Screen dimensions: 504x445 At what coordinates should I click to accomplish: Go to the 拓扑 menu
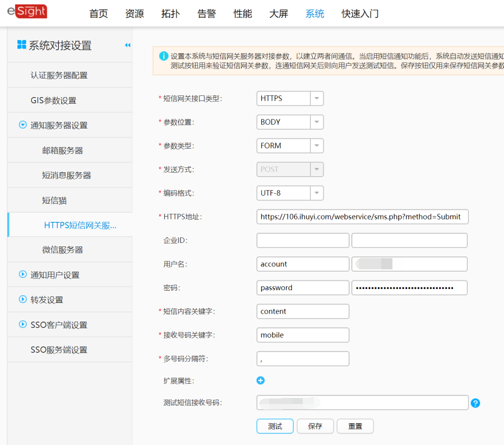170,14
